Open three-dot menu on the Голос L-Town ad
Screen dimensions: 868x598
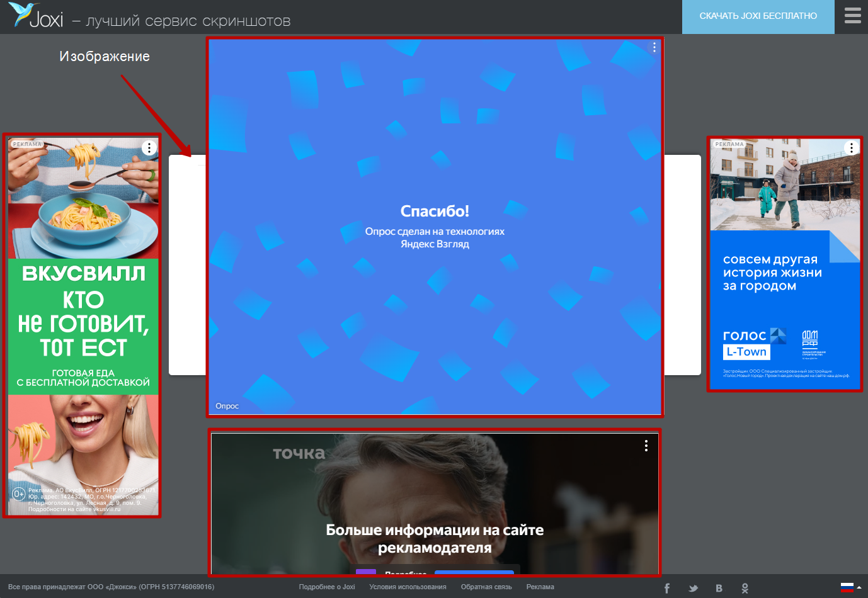[x=851, y=148]
